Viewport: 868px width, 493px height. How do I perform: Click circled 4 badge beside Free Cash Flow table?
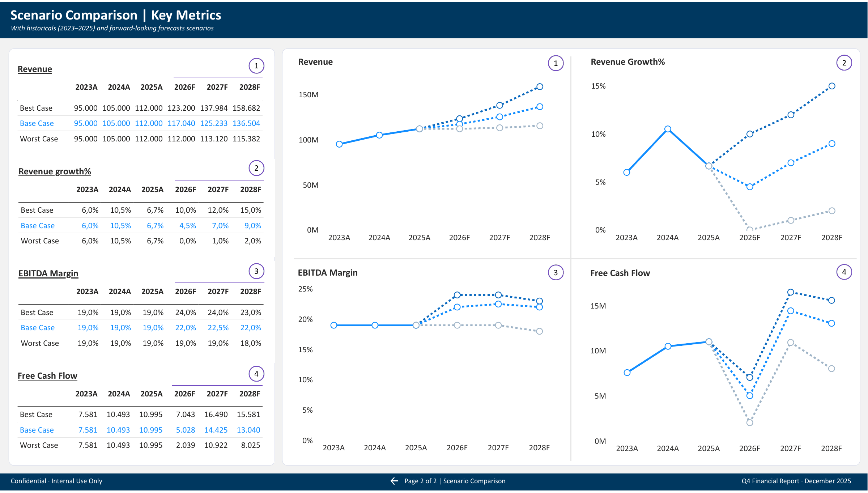coord(256,374)
